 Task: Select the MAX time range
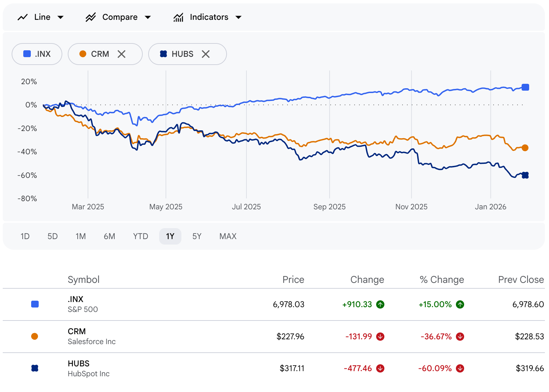tap(228, 236)
